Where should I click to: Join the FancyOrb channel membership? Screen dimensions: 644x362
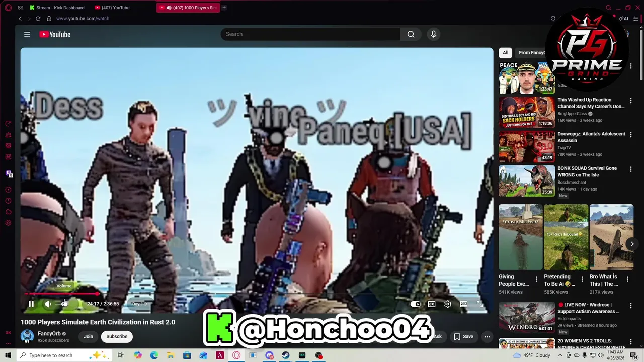89,336
